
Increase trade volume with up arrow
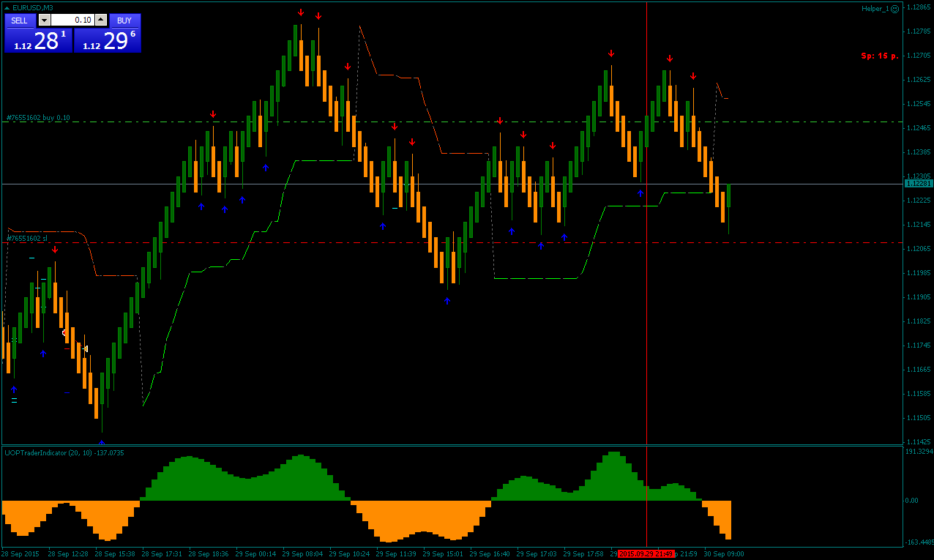[x=101, y=20]
